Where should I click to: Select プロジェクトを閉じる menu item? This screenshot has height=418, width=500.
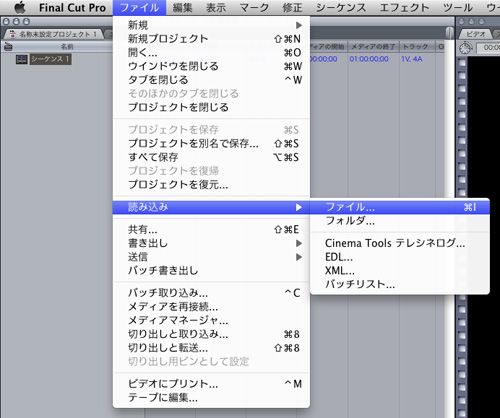pos(211,107)
